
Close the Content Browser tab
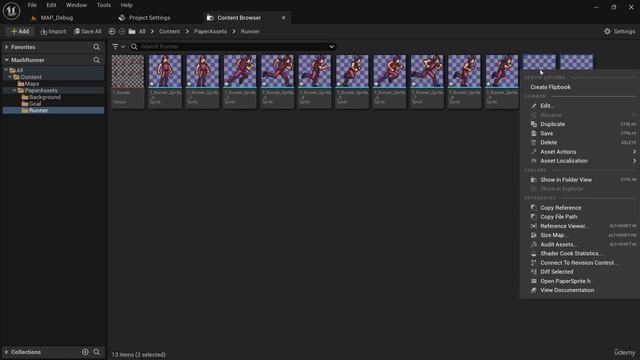(283, 18)
